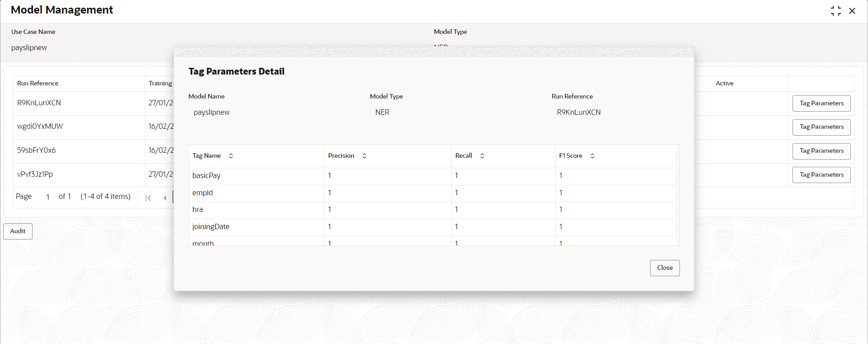Click the page number input field
The width and height of the screenshot is (868, 344).
pyautogui.click(x=48, y=197)
